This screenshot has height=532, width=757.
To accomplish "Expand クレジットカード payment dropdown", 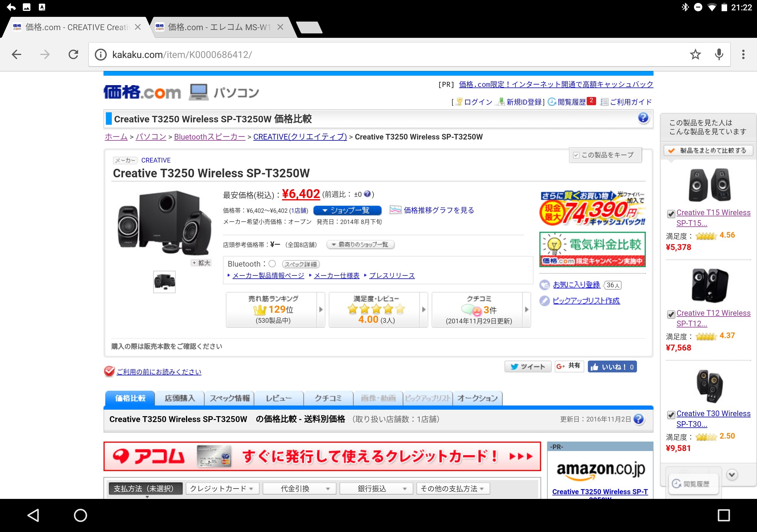I will [x=222, y=489].
